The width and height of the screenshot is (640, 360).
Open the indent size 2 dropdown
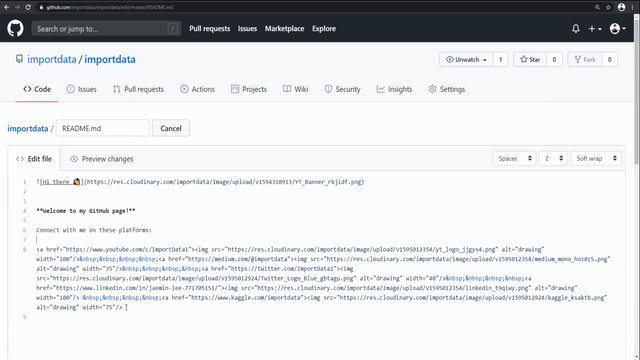553,158
